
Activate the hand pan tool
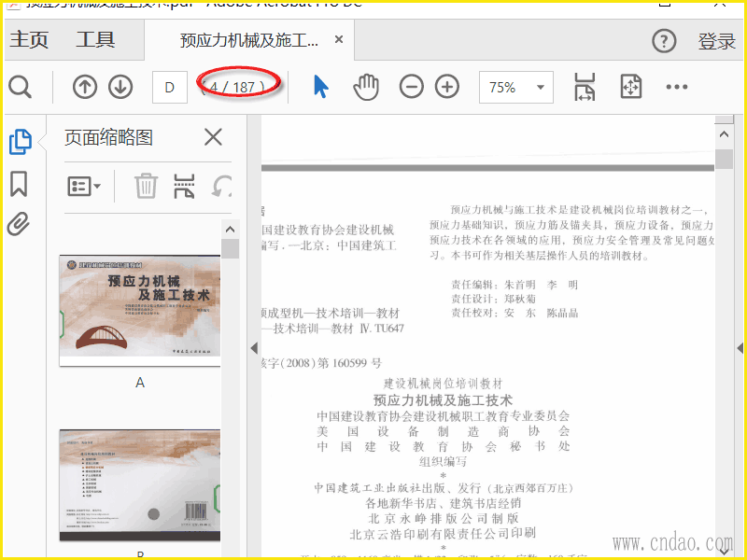pyautogui.click(x=366, y=87)
